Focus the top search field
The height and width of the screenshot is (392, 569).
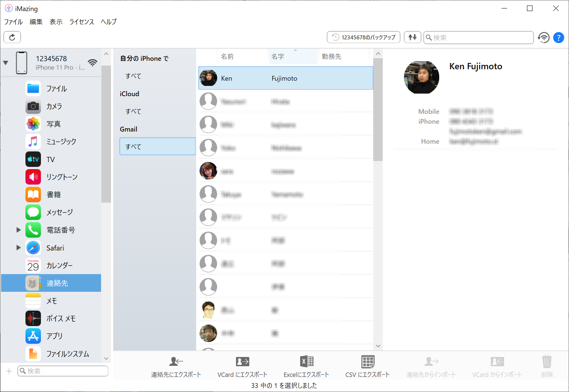pos(478,37)
